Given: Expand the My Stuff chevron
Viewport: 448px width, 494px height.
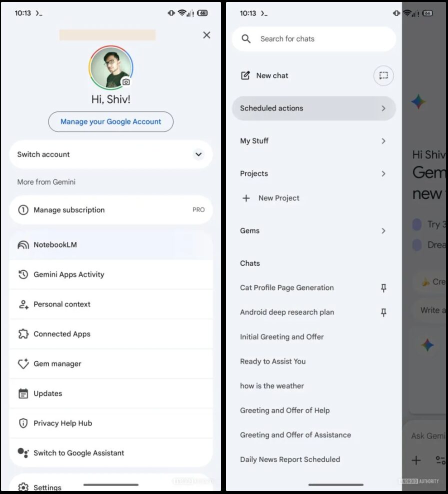Looking at the screenshot, I should (x=383, y=141).
